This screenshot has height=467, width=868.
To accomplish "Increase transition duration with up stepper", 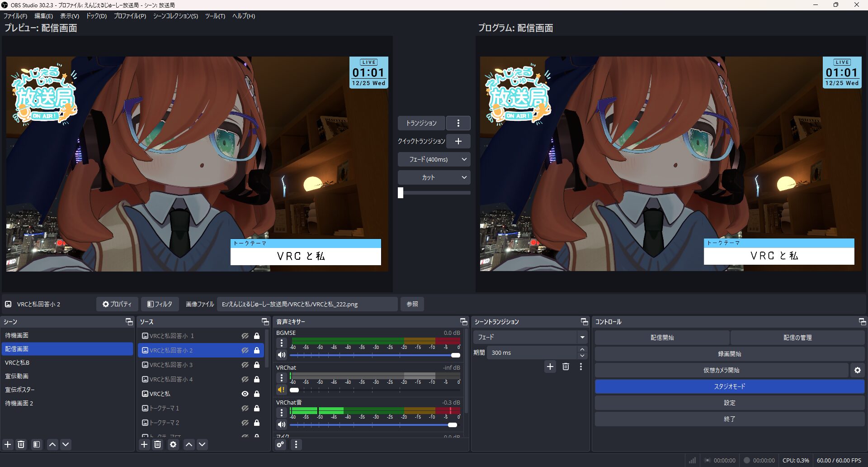I will pos(582,349).
